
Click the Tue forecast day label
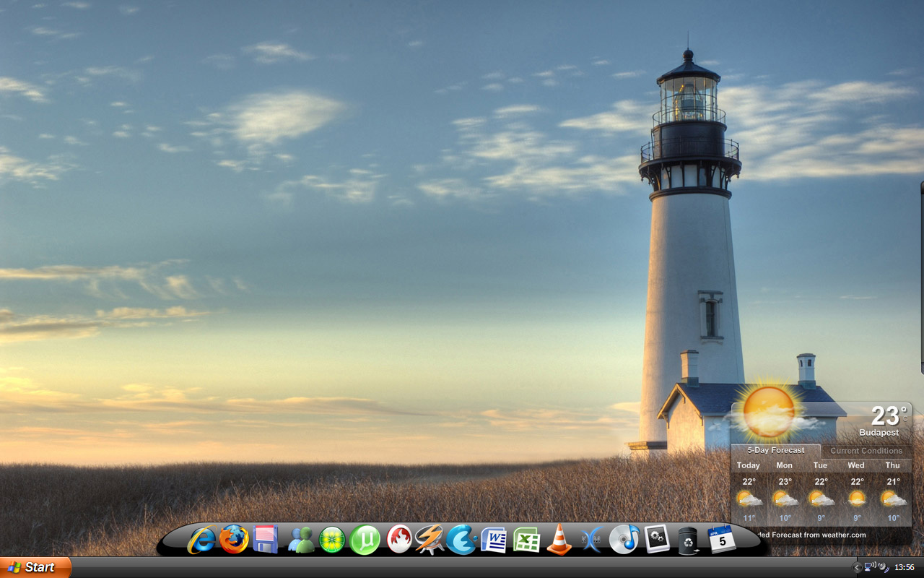(x=820, y=465)
